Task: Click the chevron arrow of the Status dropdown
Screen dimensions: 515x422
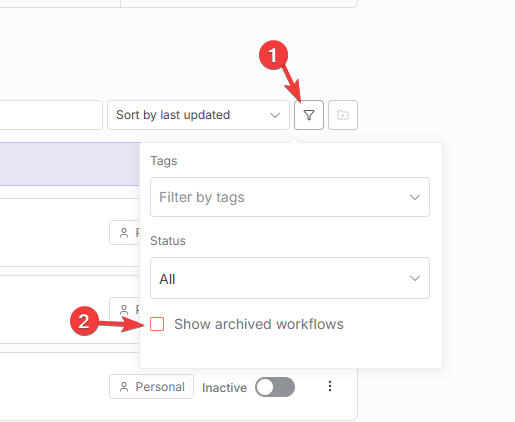Action: tap(415, 278)
